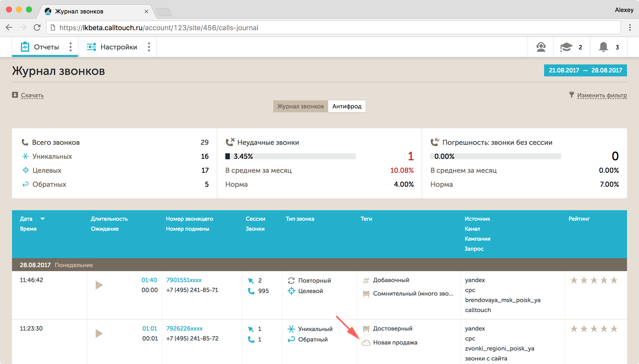Click the Источник column header

click(x=477, y=219)
